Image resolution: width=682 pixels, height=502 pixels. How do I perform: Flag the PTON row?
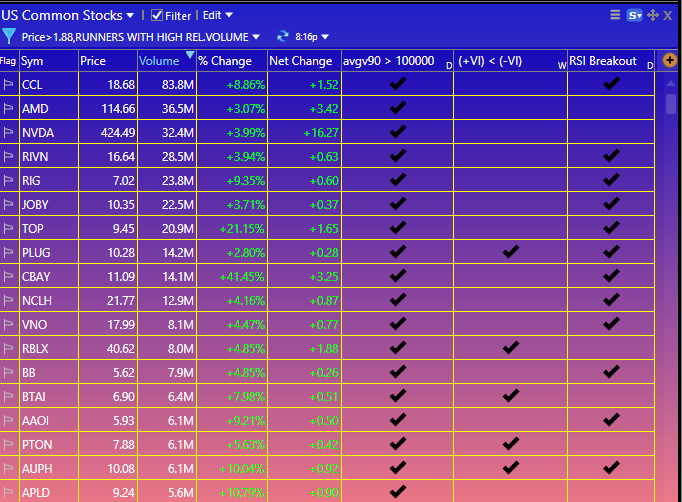(8, 445)
